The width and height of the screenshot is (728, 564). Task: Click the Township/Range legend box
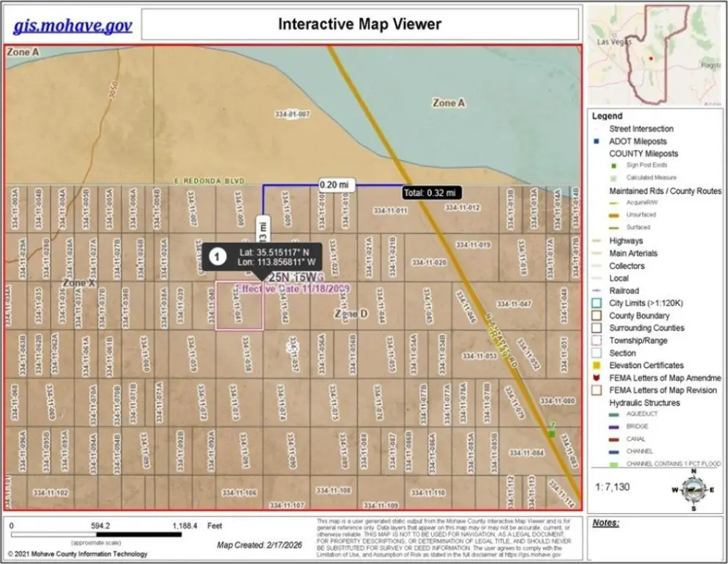click(598, 341)
